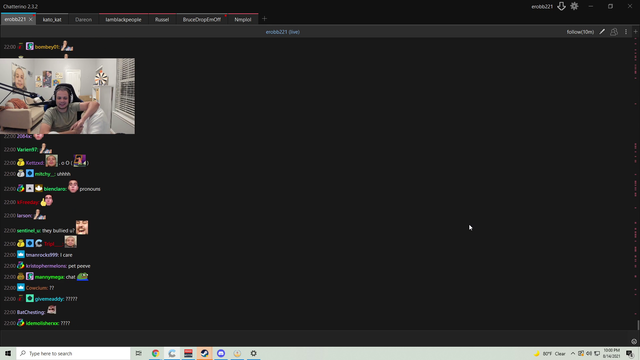Click username larson in chat
The width and height of the screenshot is (640, 360).
(24, 216)
